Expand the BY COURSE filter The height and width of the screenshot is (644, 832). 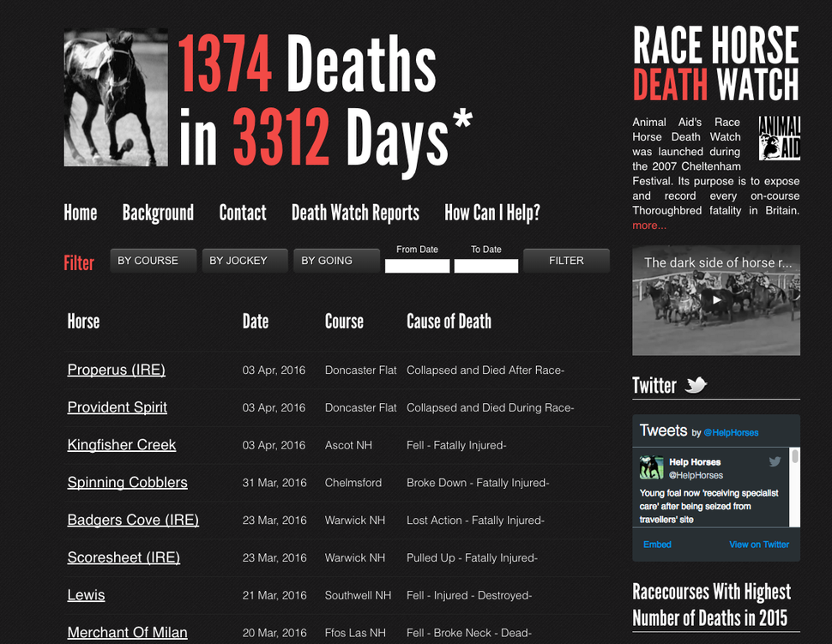tap(154, 261)
